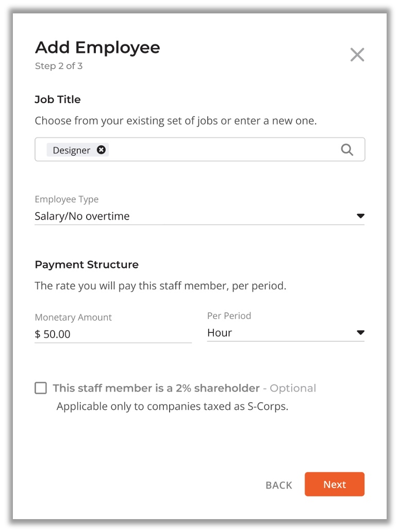
Task: Go back with the BACK button
Action: (278, 485)
